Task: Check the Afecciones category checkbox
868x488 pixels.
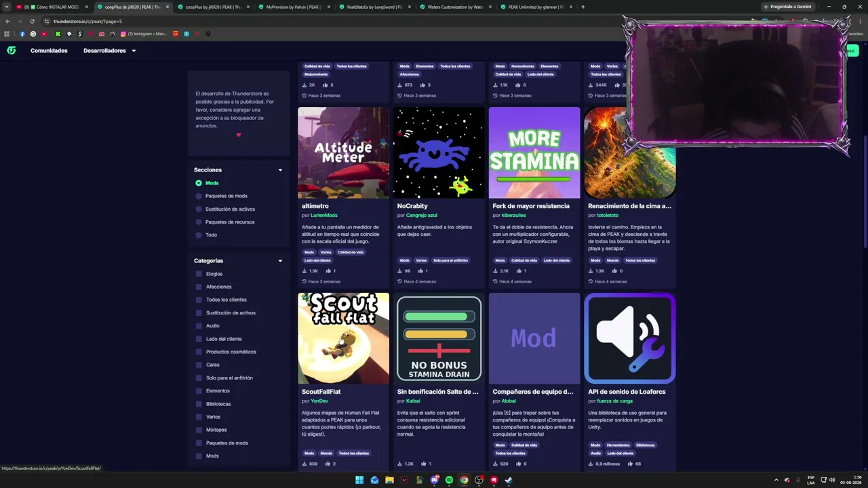Action: (199, 287)
